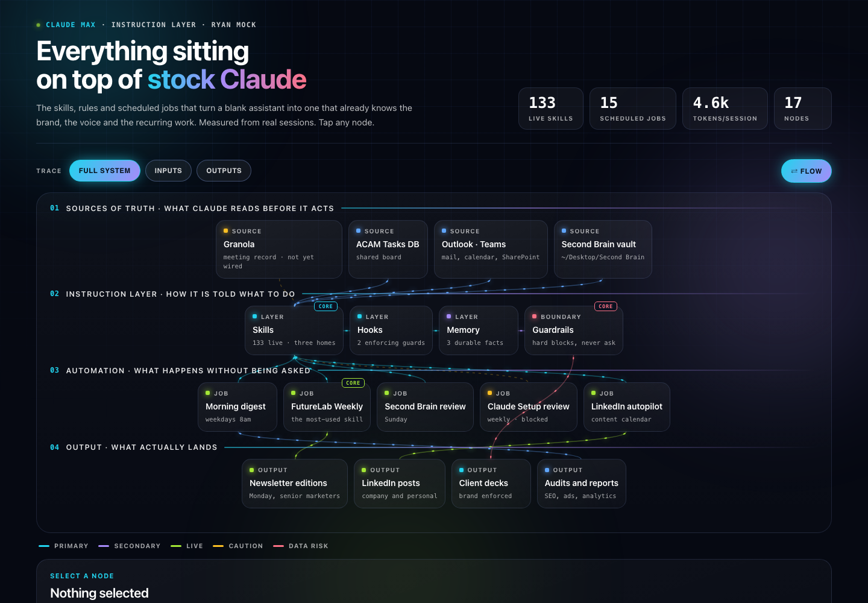Select the Outputs trace filter
Screen dimensions: 868x603
[x=224, y=171]
